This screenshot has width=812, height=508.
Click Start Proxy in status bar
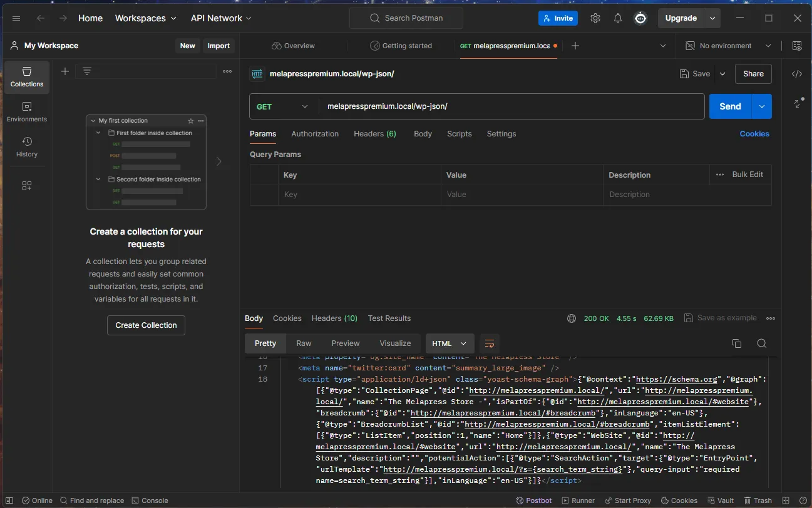click(x=627, y=500)
